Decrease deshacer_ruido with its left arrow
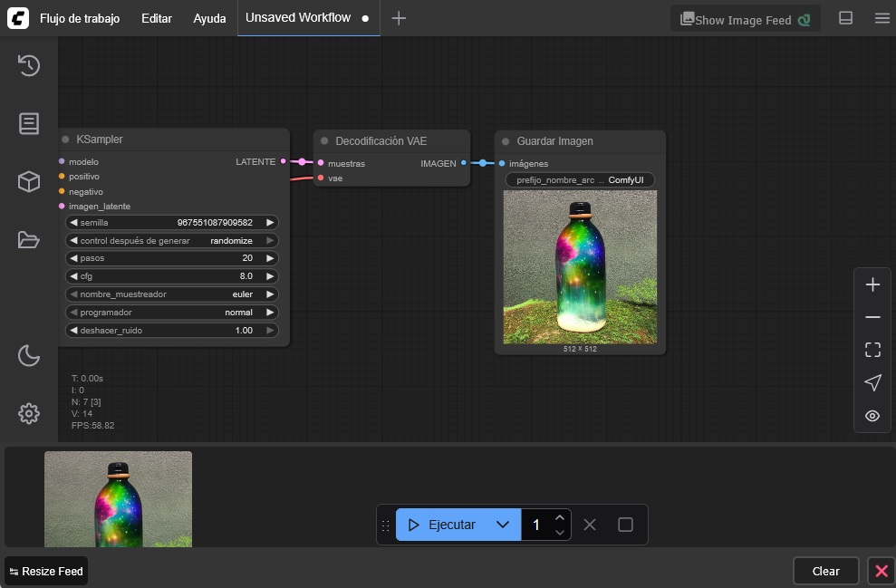 [x=73, y=331]
